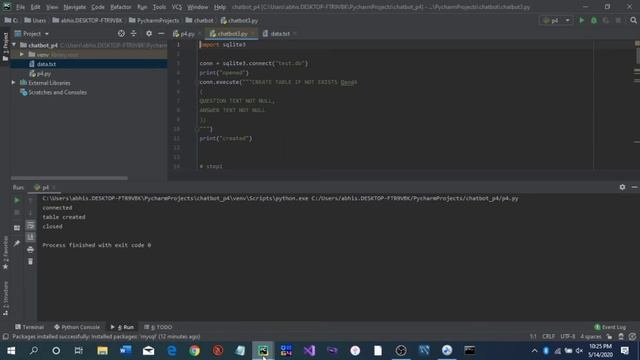Click the 1:1 cursor position indicator

coord(533,336)
